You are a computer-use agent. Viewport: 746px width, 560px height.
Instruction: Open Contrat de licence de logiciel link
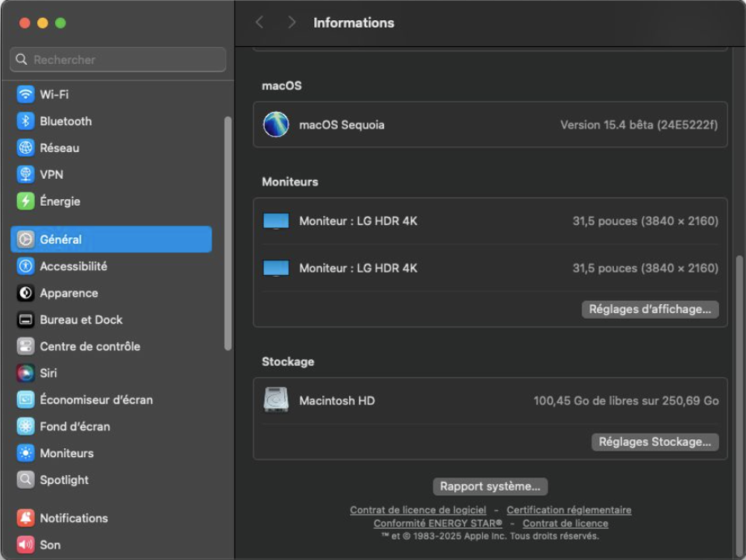click(419, 509)
